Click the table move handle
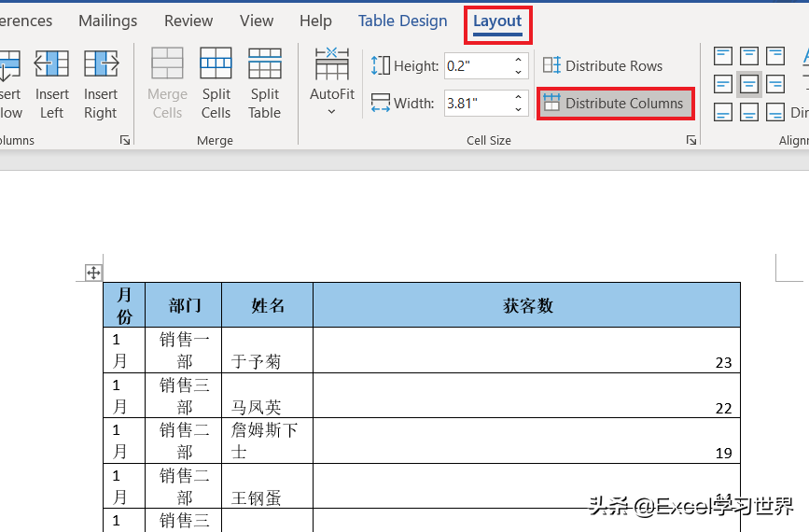Image resolution: width=809 pixels, height=532 pixels. pos(93,273)
